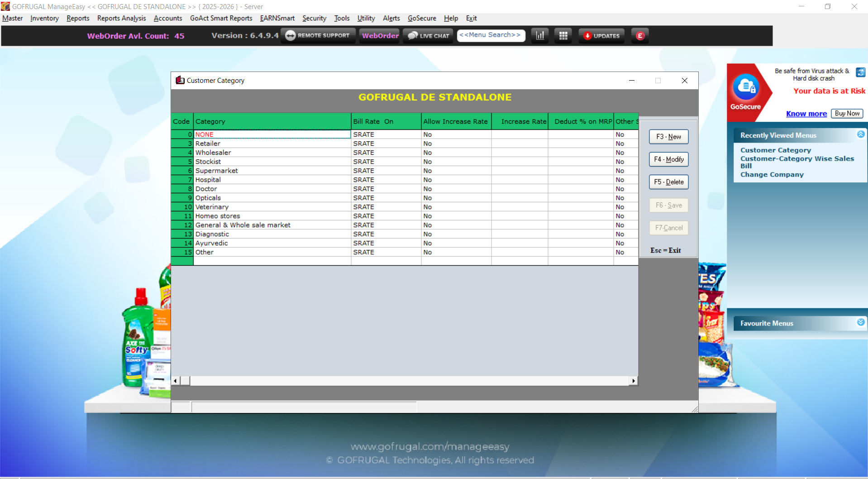
Task: Click F4 - Modify button
Action: [668, 159]
